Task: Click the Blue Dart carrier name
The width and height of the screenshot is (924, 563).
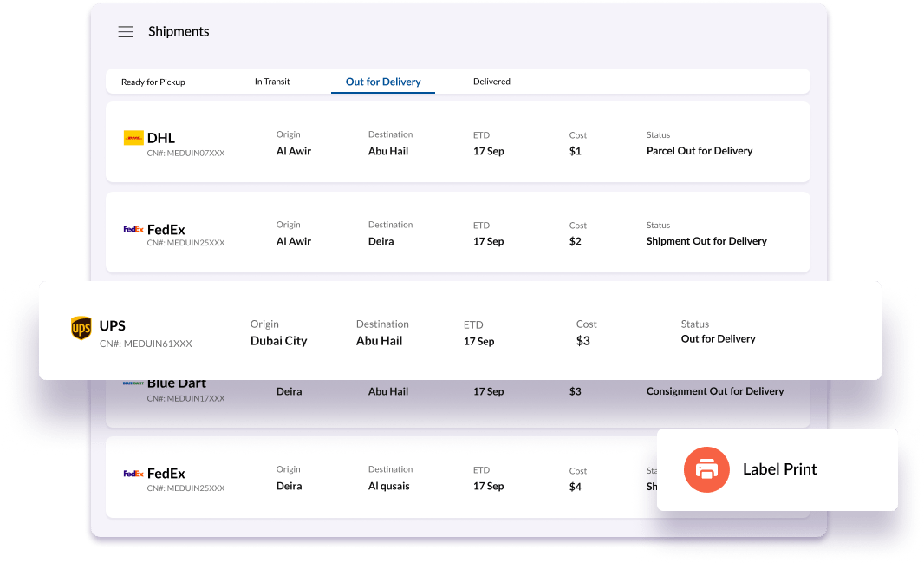Action: click(176, 383)
